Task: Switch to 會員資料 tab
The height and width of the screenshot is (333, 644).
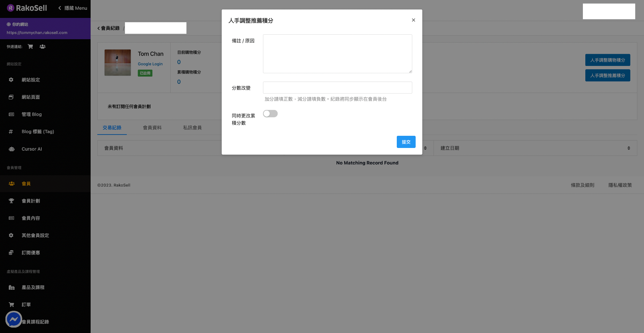Action: (152, 128)
